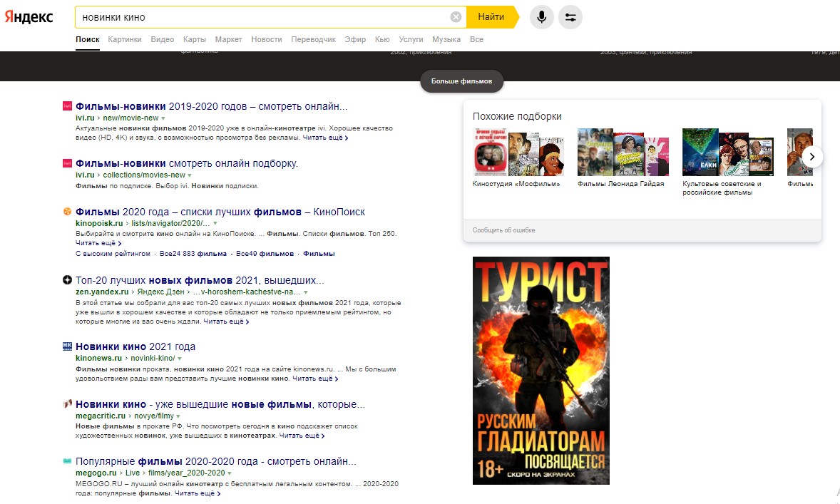The image size is (840, 504).
Task: Open the 'Все24 883 фильма' sitelink
Action: pyautogui.click(x=193, y=253)
